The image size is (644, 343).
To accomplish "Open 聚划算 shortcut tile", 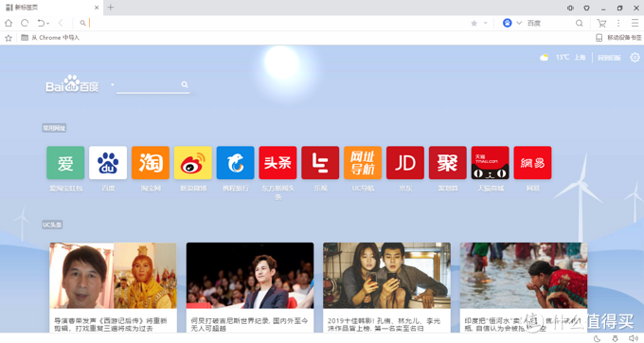I will [448, 163].
